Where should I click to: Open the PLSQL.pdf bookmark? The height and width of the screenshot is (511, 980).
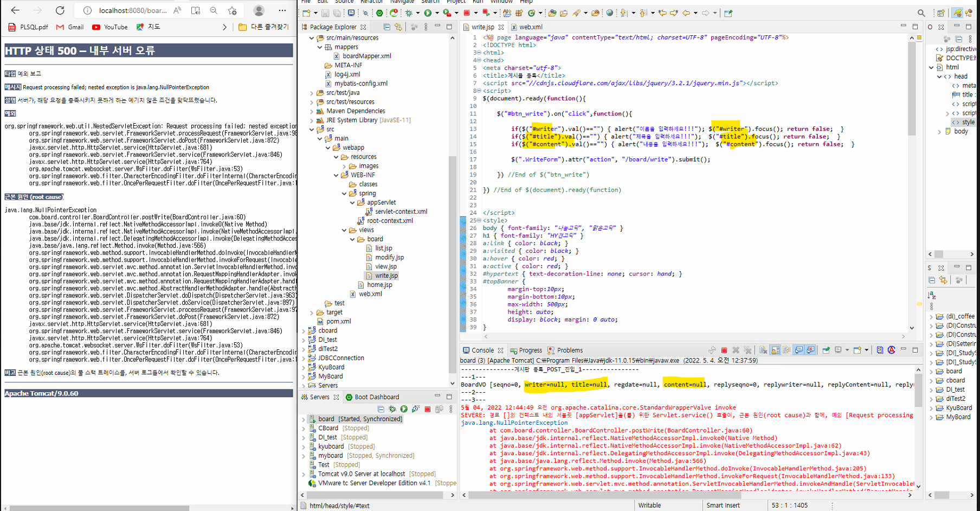click(29, 27)
